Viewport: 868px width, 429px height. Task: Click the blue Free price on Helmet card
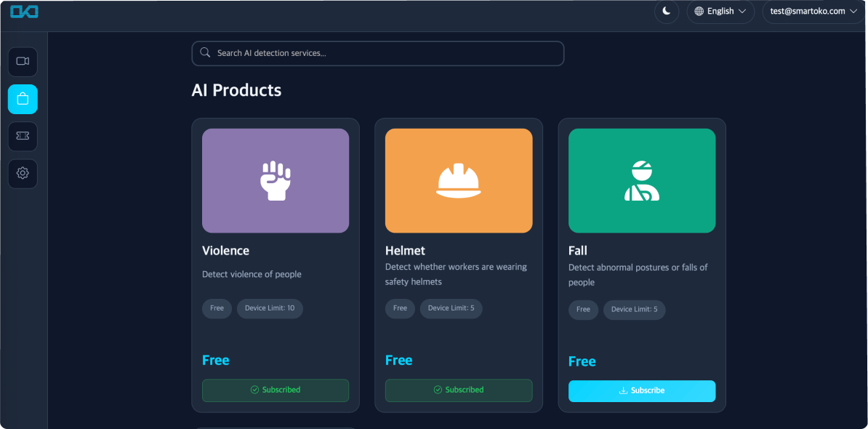pyautogui.click(x=399, y=361)
